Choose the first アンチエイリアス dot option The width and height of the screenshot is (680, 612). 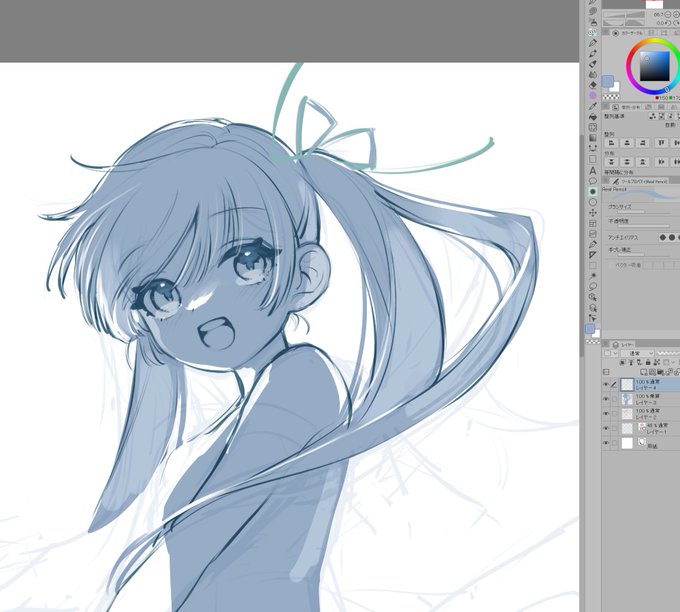pyautogui.click(x=662, y=237)
